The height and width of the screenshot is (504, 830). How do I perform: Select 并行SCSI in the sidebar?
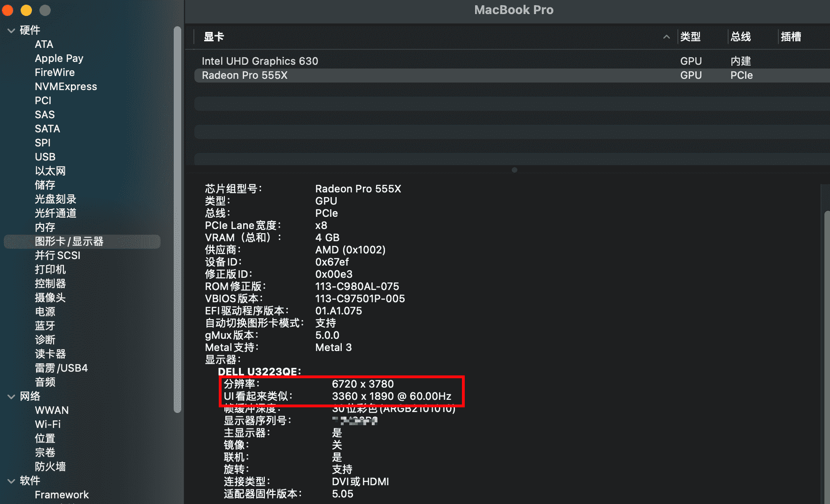click(x=58, y=255)
